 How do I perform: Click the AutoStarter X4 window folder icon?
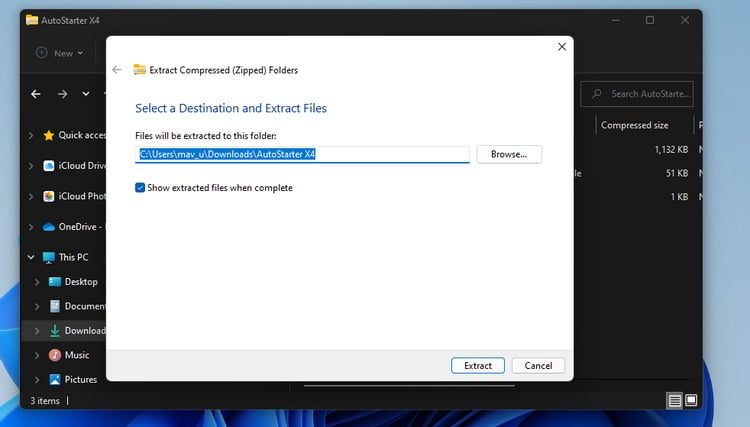(x=32, y=20)
